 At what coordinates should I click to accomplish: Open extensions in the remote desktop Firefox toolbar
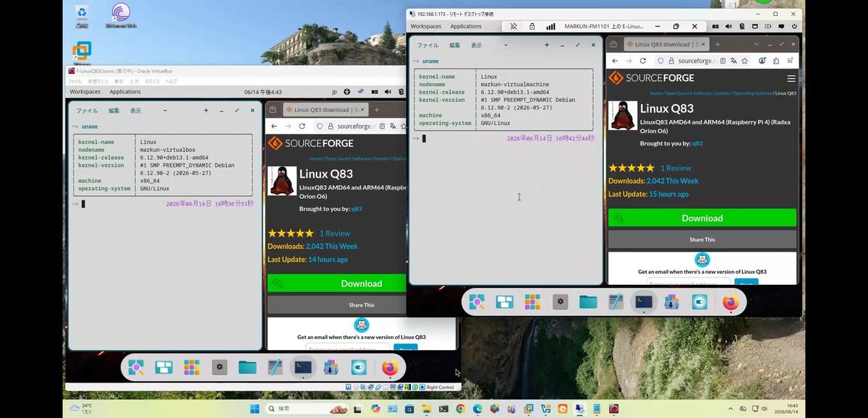[776, 61]
